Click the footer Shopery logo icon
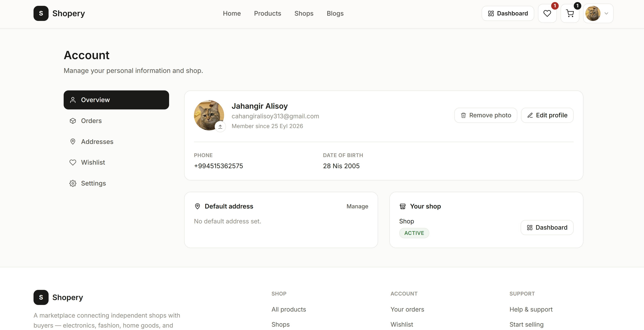This screenshot has width=644, height=330. click(41, 297)
